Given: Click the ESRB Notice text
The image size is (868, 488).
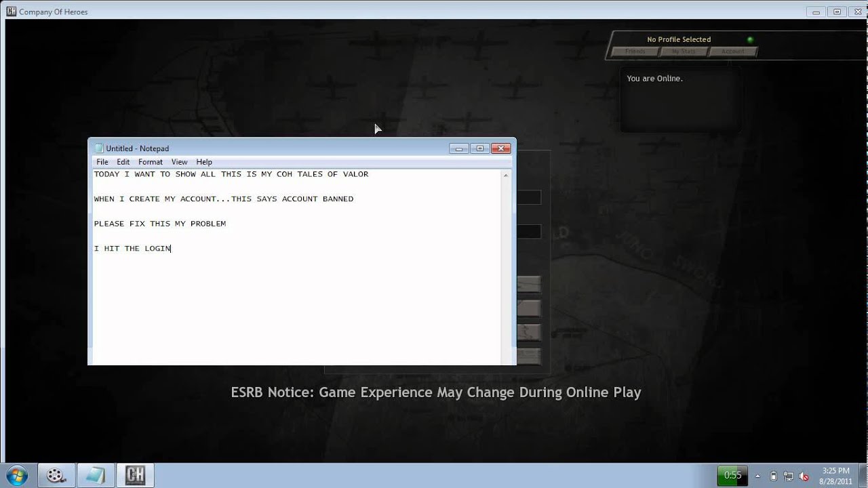Looking at the screenshot, I should point(435,392).
